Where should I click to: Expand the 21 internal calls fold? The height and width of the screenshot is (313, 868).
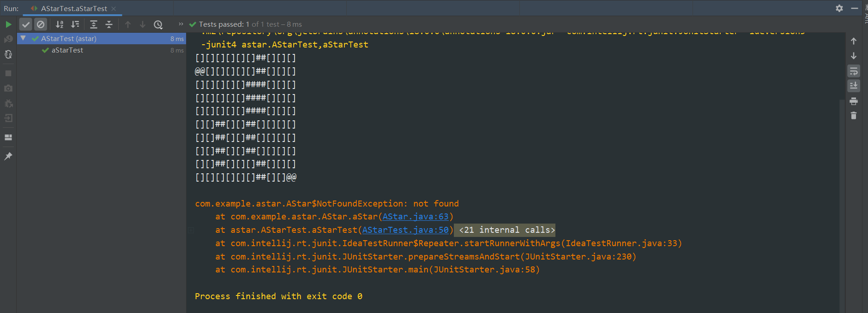tap(506, 230)
